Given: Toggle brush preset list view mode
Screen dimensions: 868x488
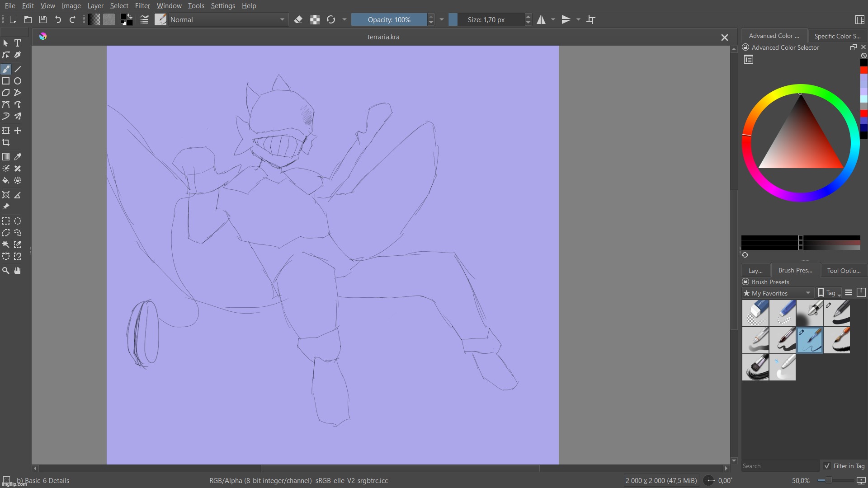Looking at the screenshot, I should [849, 293].
